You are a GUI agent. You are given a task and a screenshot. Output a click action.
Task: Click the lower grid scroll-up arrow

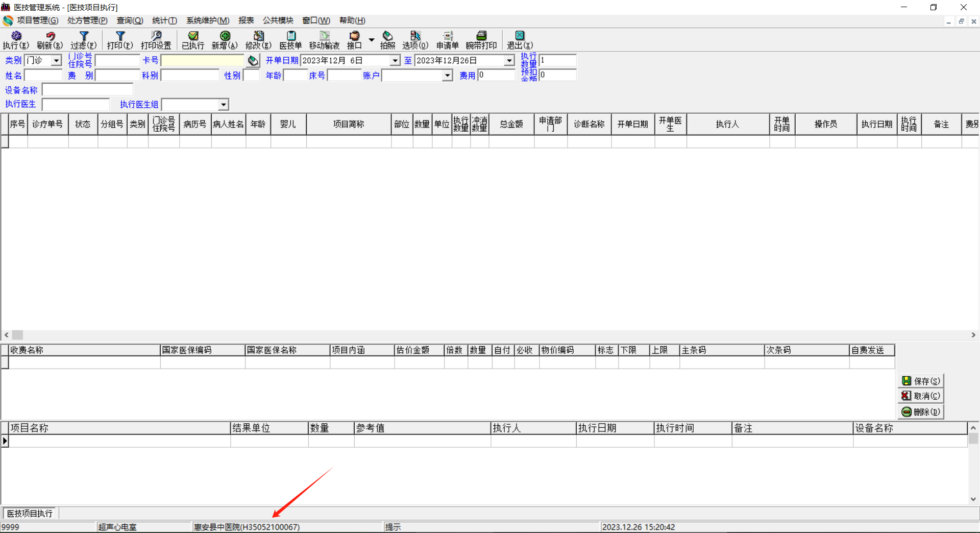[x=973, y=428]
